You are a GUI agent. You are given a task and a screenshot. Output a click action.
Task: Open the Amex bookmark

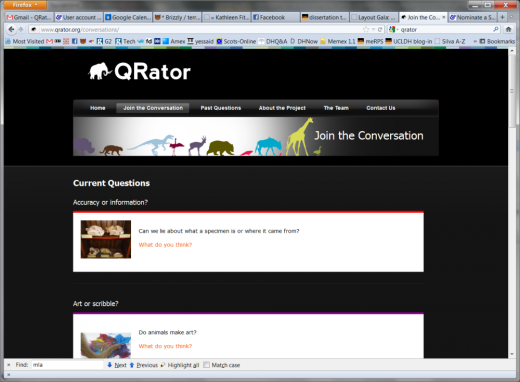174,41
